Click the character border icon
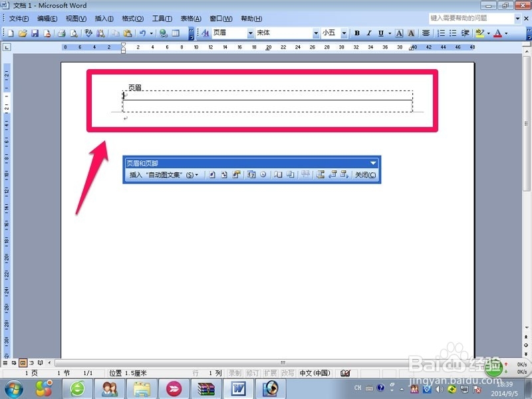Image resolution: width=532 pixels, height=399 pixels. point(400,33)
